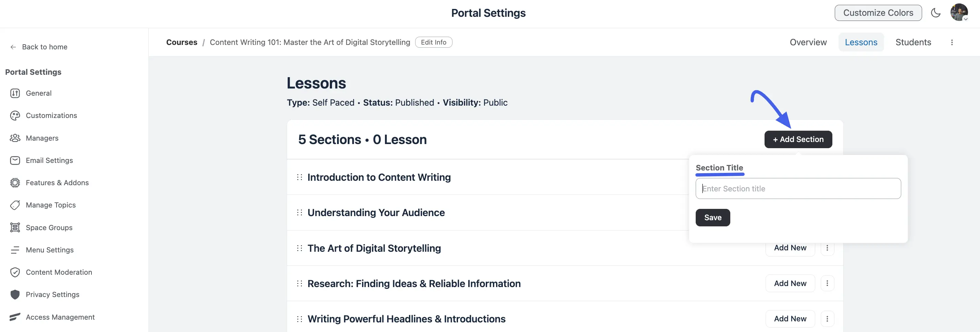Click the + Add Section button
The height and width of the screenshot is (332, 980).
[798, 139]
